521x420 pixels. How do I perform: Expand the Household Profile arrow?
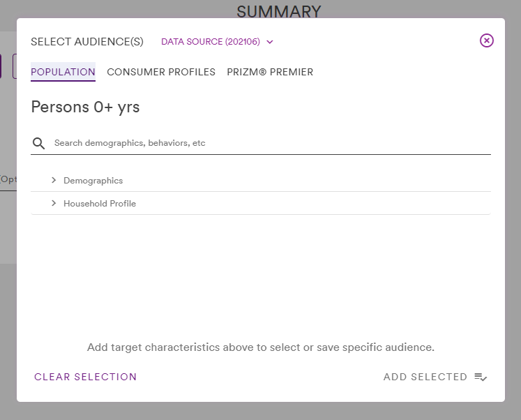tap(54, 203)
